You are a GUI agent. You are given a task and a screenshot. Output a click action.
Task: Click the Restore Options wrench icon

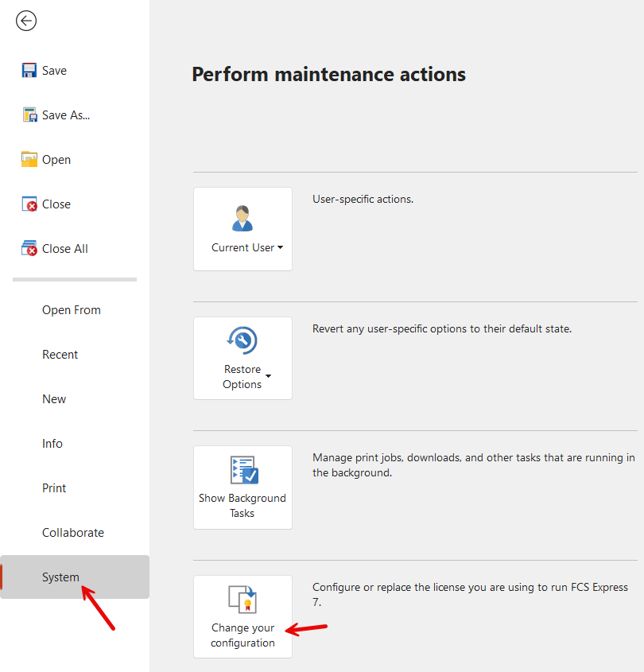pyautogui.click(x=242, y=340)
